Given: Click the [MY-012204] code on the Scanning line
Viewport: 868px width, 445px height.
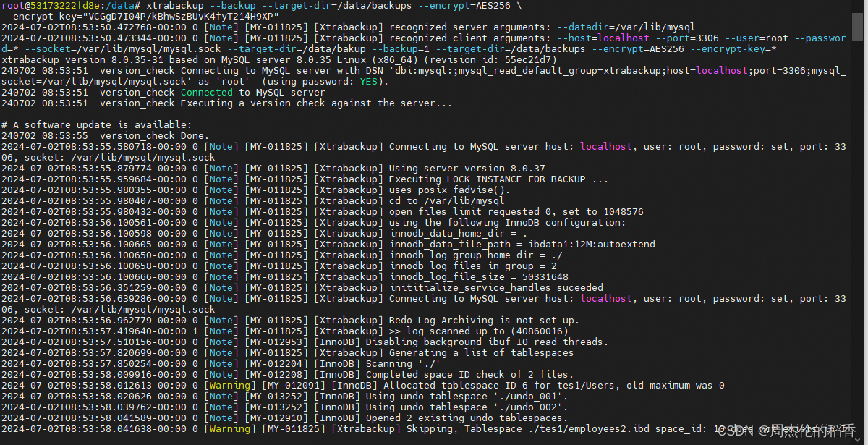Looking at the screenshot, I should pos(278,363).
